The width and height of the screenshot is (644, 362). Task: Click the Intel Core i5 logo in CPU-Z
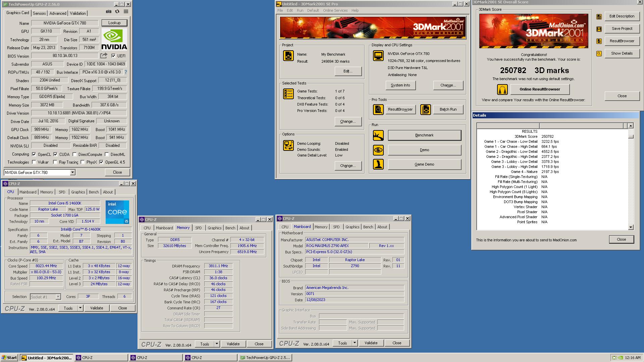coord(117,212)
